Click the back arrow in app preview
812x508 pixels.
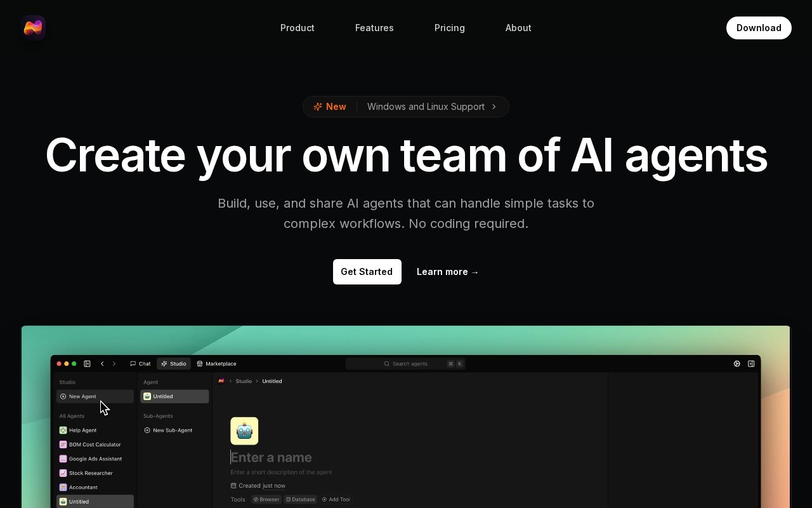(102, 364)
